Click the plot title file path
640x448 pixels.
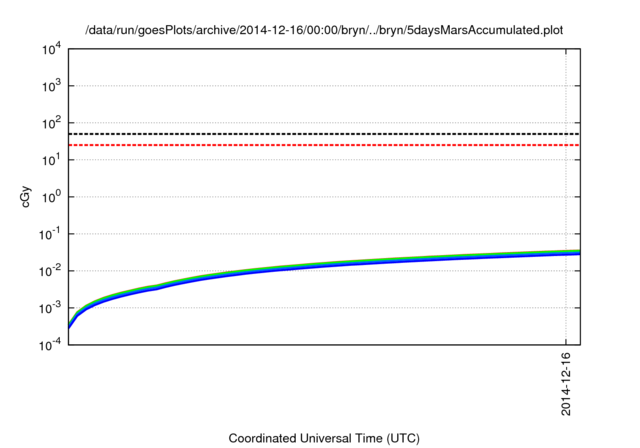click(324, 30)
